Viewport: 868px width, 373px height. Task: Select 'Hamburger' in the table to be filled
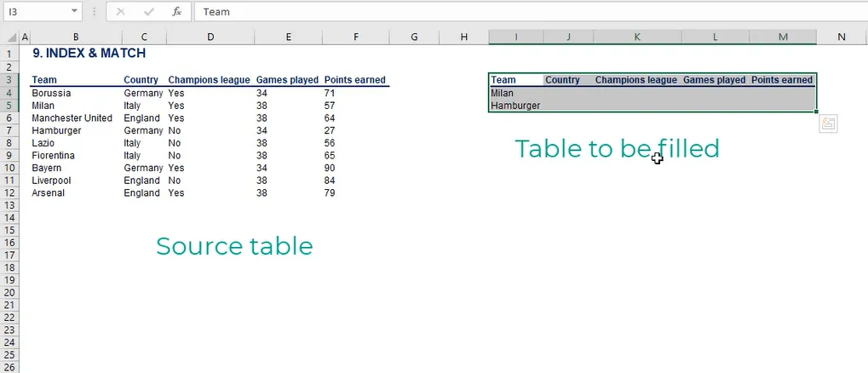pos(516,105)
